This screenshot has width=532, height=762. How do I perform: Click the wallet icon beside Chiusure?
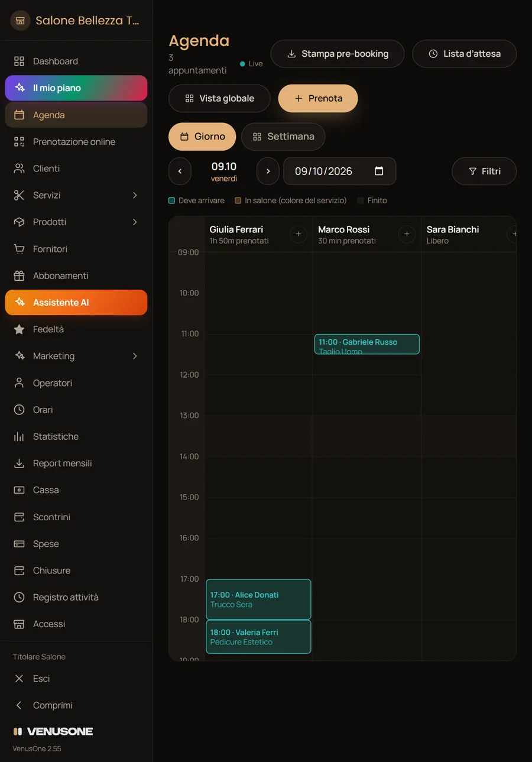(x=20, y=570)
